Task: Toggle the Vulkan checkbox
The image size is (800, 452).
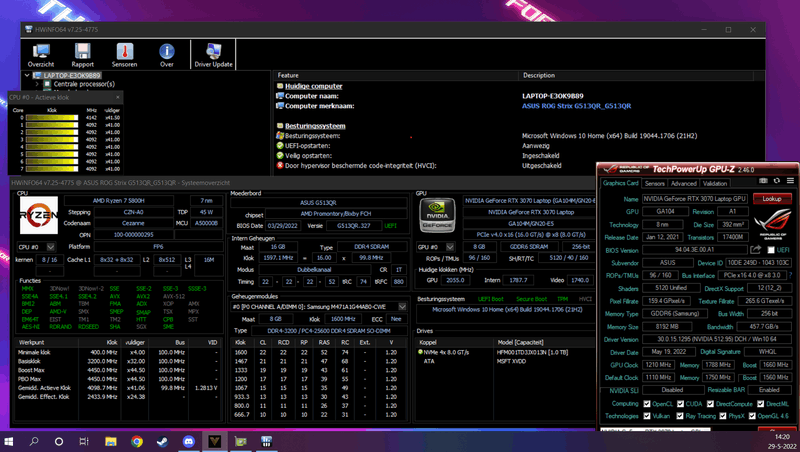Action: coord(647,416)
